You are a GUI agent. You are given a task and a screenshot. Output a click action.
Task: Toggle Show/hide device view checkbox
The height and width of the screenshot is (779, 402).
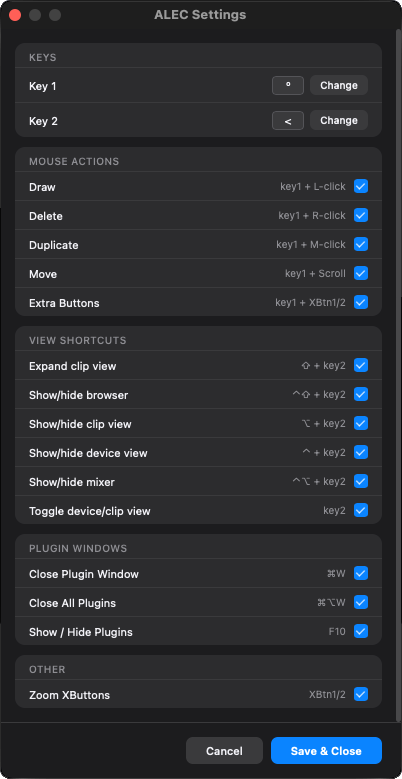point(361,452)
